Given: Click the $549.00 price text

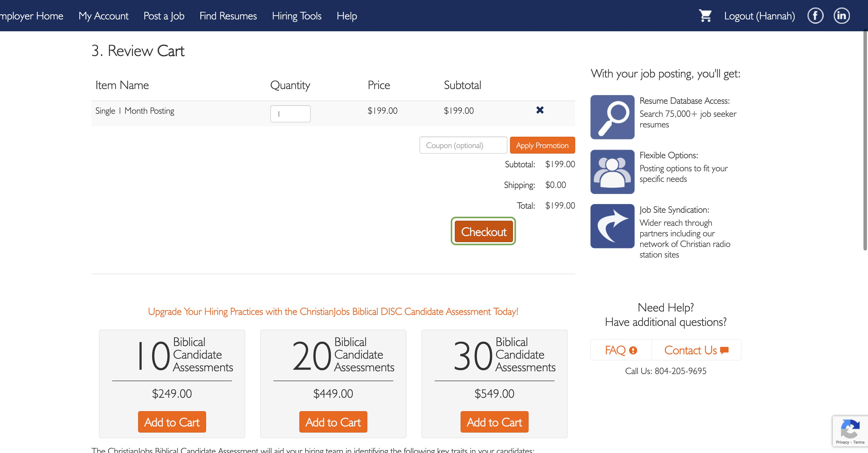Looking at the screenshot, I should pyautogui.click(x=494, y=394).
